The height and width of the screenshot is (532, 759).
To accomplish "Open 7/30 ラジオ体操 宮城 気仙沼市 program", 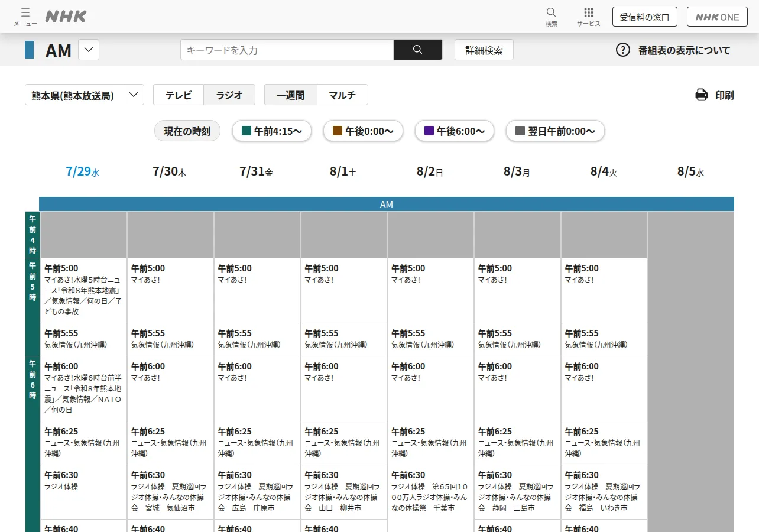I will click(170, 492).
